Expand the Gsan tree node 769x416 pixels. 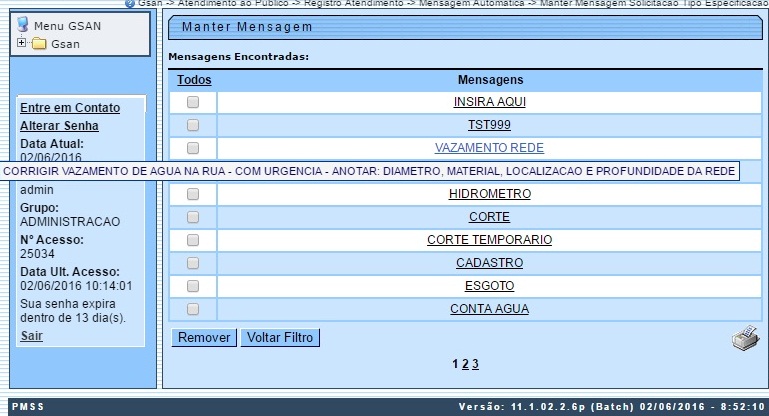click(x=22, y=44)
